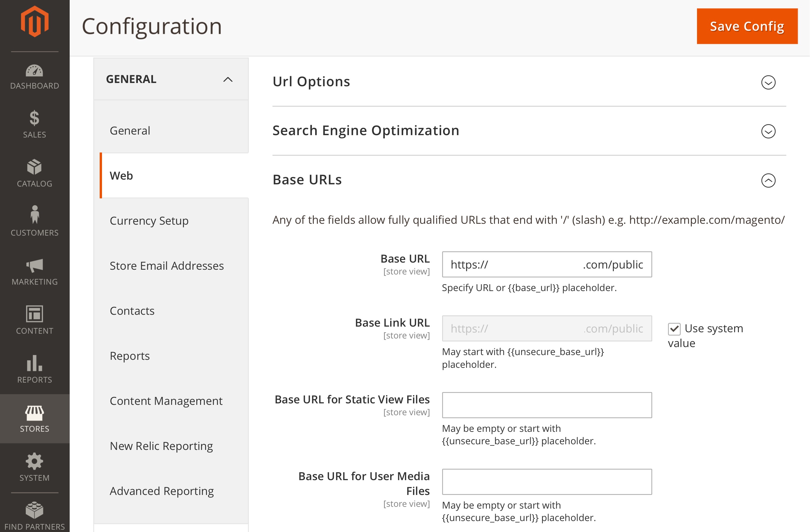Click the "Specify URL or {{base_url}} placeholder." hint
Screen dimensions: 810x532
coord(529,288)
